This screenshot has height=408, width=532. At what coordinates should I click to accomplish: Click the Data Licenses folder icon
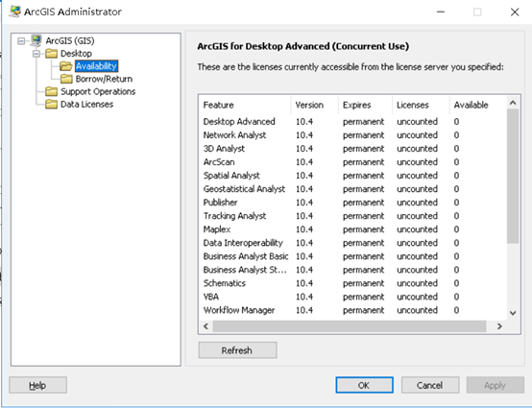pyautogui.click(x=51, y=104)
